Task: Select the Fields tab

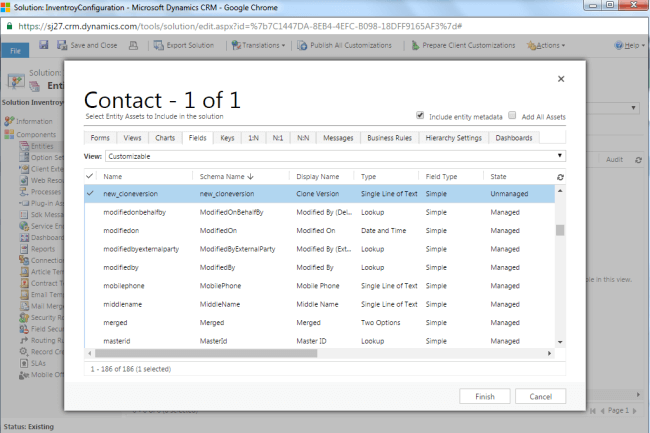Action: [x=197, y=138]
